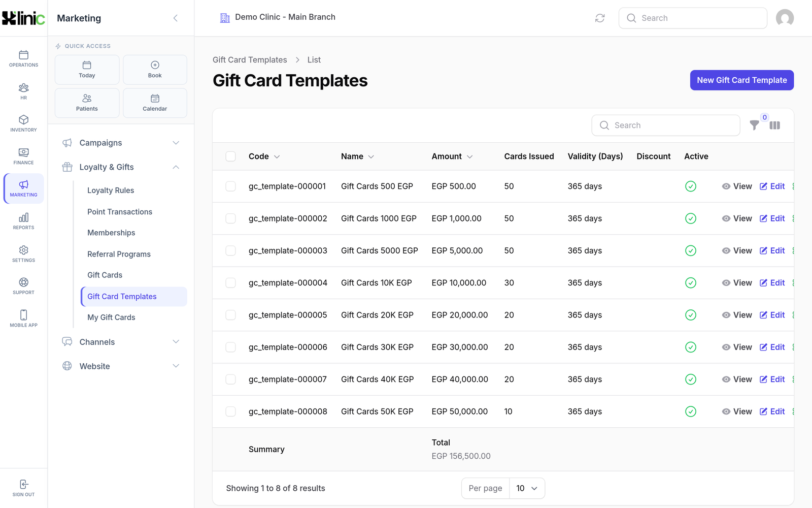
Task: Sort by the Amount column
Action: point(452,156)
